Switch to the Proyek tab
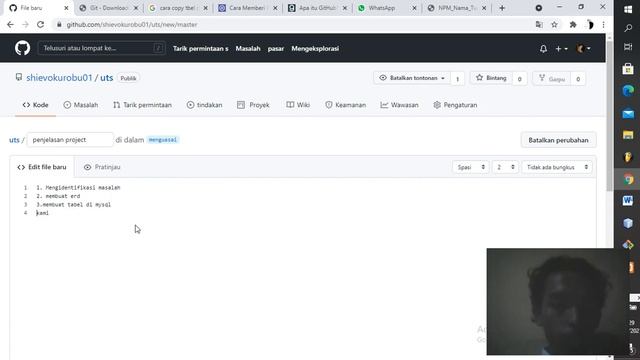Image resolution: width=640 pixels, height=360 pixels. (x=253, y=105)
